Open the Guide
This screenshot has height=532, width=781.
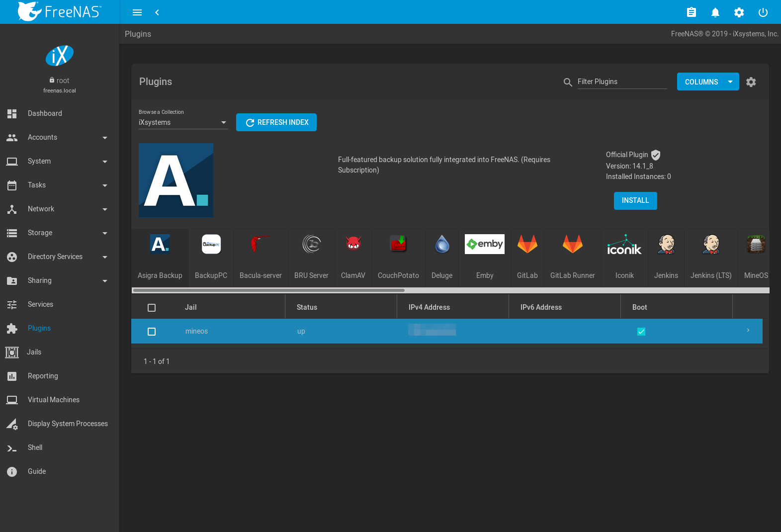60,471
